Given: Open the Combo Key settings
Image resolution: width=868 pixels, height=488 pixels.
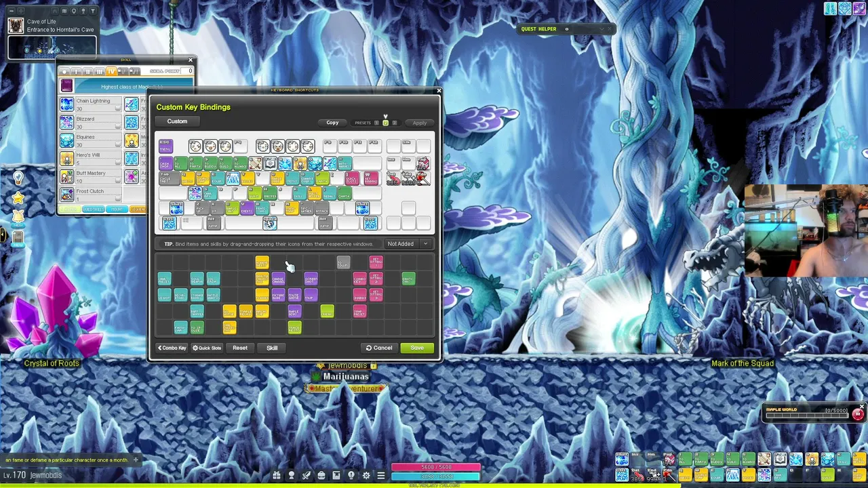Looking at the screenshot, I should click(172, 348).
